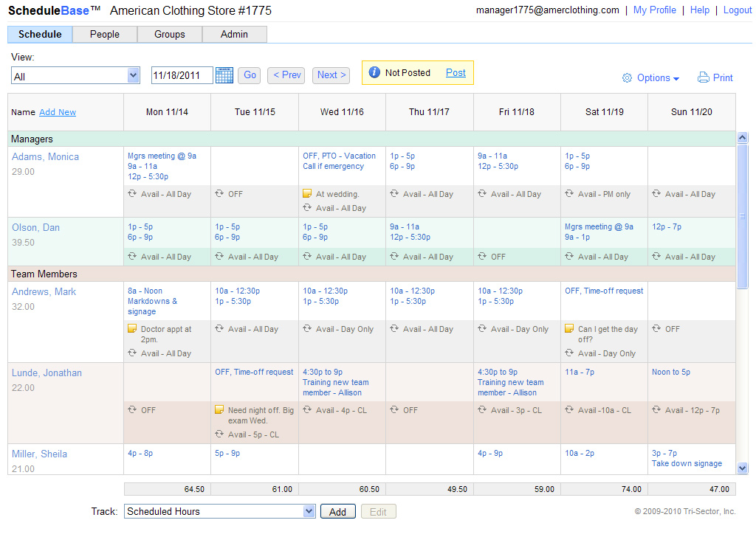The height and width of the screenshot is (537, 756).
Task: Click the blue info icon beside Not Posted
Action: (374, 72)
